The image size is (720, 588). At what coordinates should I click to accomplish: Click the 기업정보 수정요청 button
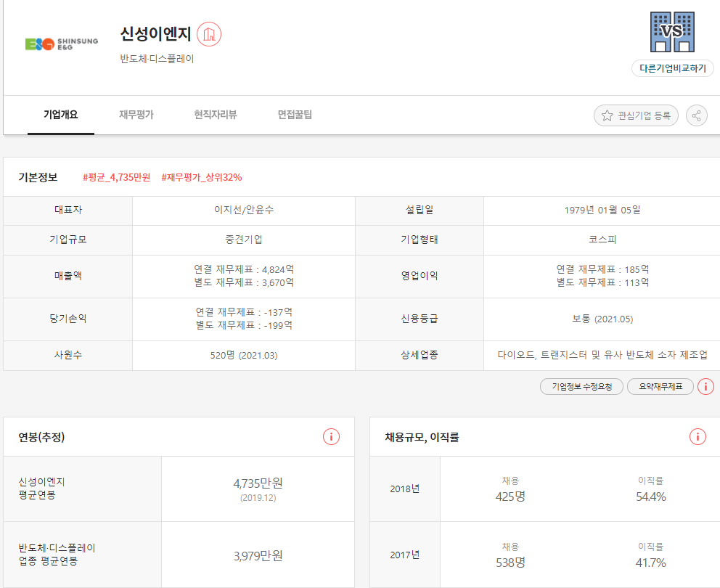click(x=582, y=386)
